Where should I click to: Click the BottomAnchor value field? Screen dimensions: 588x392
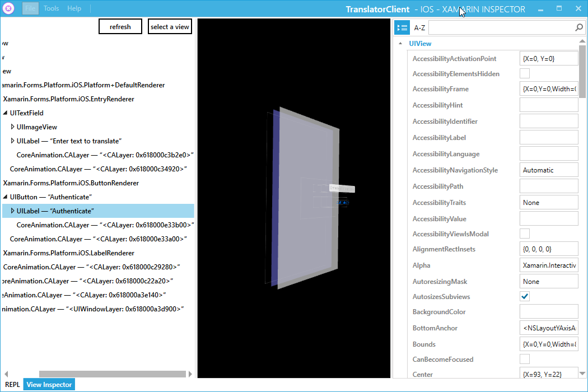[x=549, y=328]
